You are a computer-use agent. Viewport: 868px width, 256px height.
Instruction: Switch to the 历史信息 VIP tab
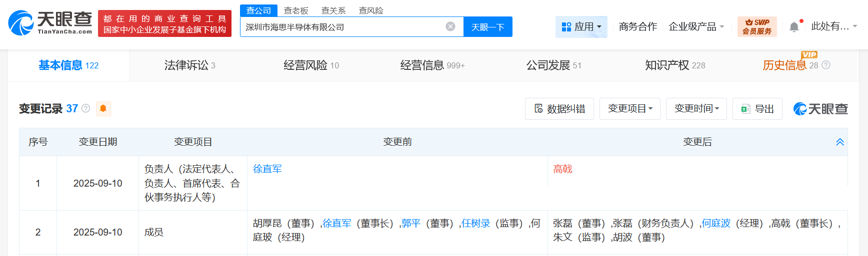[x=790, y=65]
